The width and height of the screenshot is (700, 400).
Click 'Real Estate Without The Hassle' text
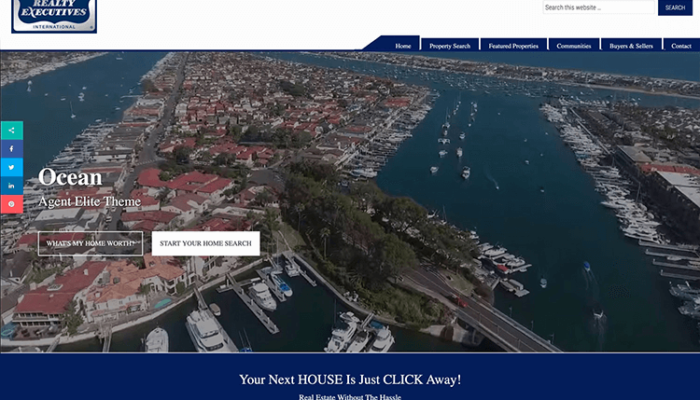coord(350,396)
